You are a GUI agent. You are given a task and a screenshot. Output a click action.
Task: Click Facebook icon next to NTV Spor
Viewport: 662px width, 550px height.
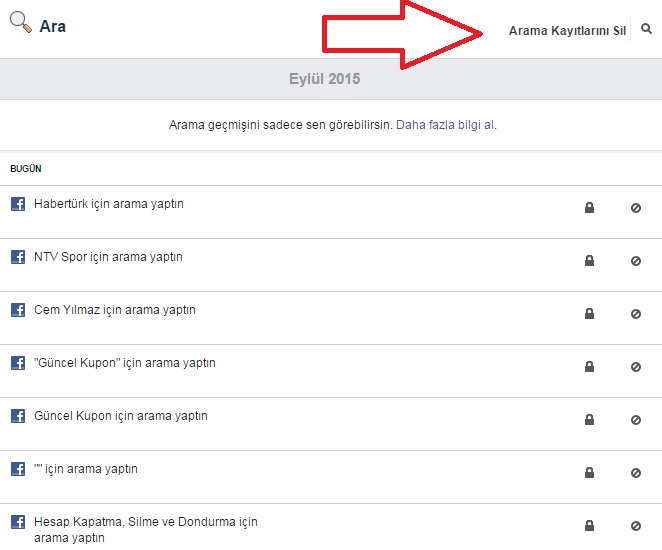18,257
